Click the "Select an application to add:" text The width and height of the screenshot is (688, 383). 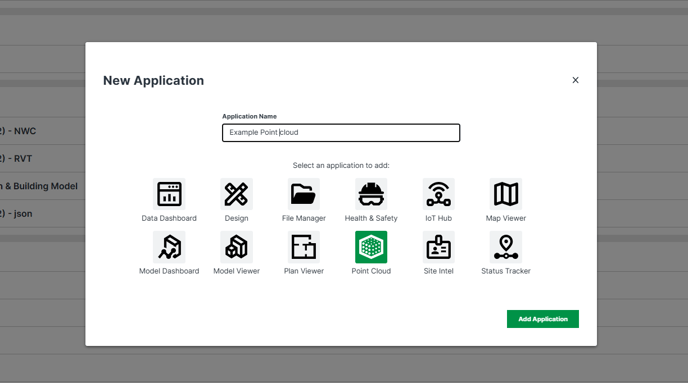tap(341, 165)
